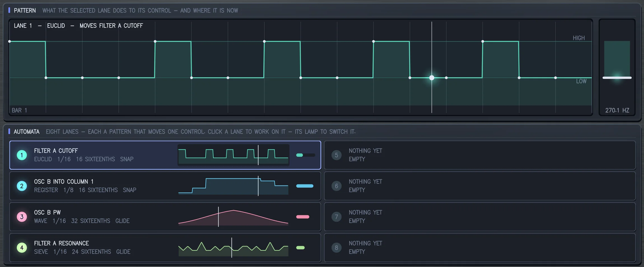Viewport: 644px width, 267px height.
Task: Enable the lane 7 lamp
Action: click(x=337, y=217)
